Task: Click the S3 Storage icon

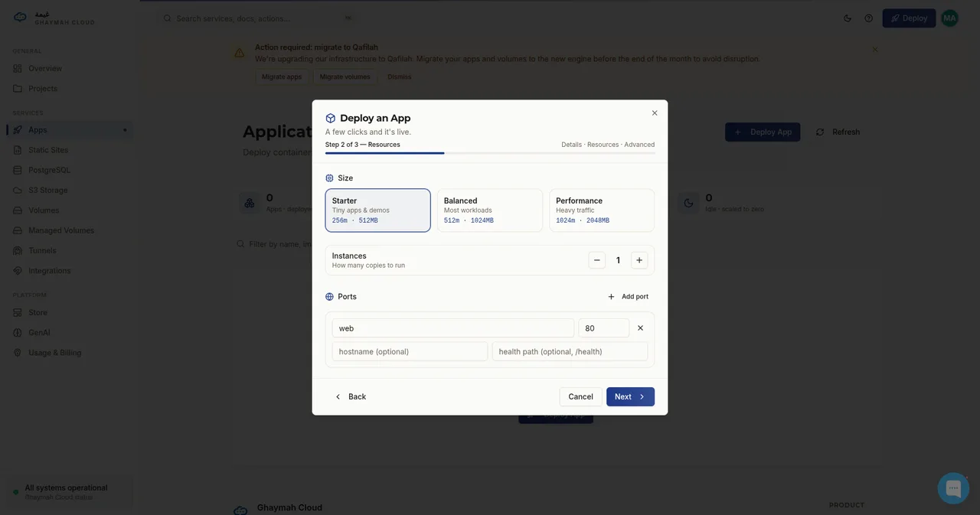Action: (18, 191)
